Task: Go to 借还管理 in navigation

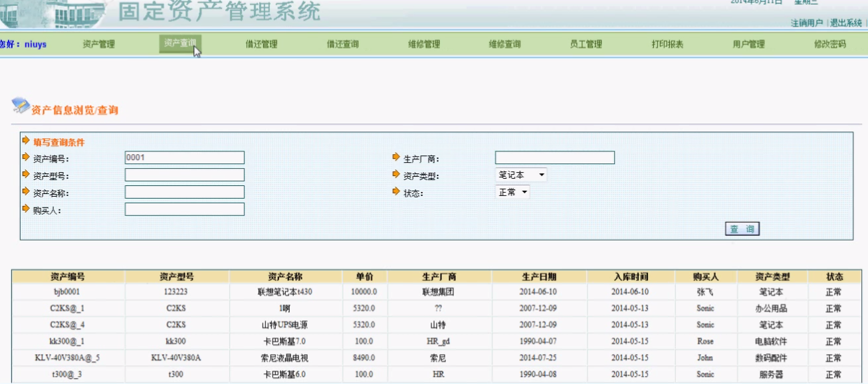Action: [x=261, y=45]
